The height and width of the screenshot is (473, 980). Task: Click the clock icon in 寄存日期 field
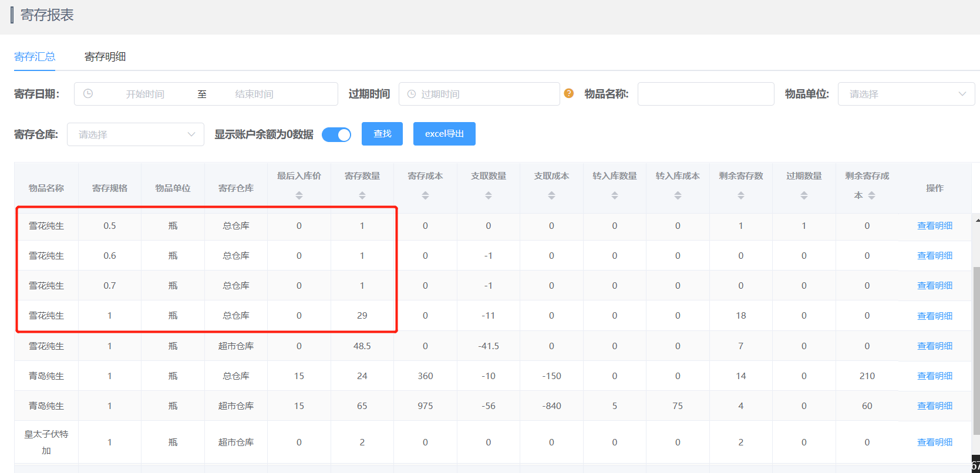click(88, 93)
